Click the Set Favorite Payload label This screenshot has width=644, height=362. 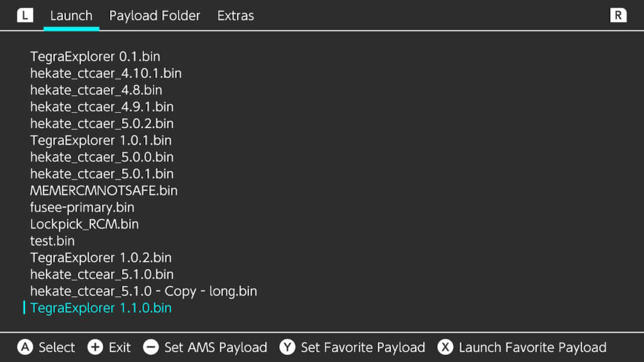tap(363, 348)
